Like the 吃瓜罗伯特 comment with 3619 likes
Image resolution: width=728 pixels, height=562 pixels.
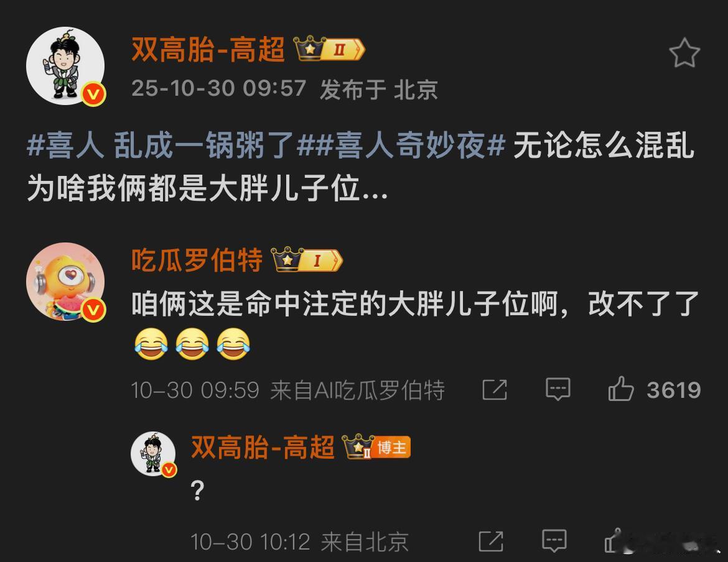tap(621, 389)
